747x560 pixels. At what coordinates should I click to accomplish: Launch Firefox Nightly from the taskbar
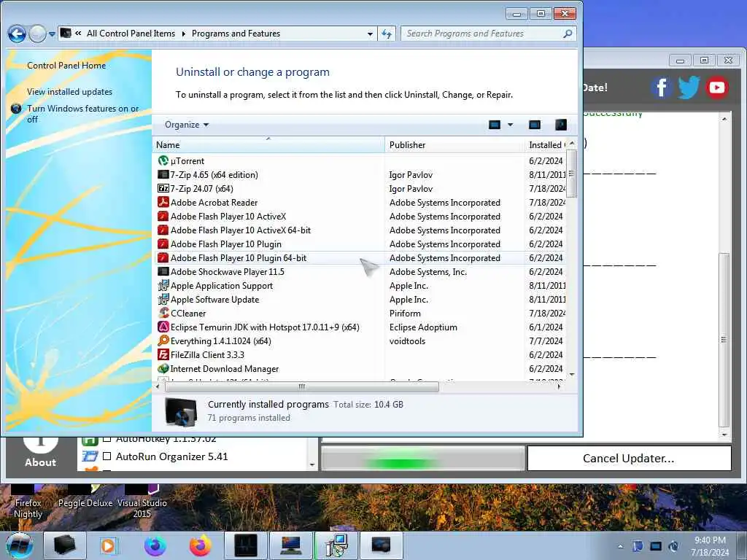155,545
